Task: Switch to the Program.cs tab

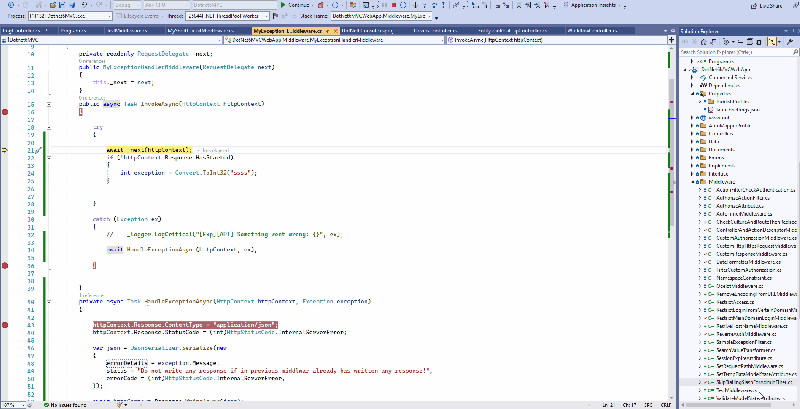Action: 73,31
